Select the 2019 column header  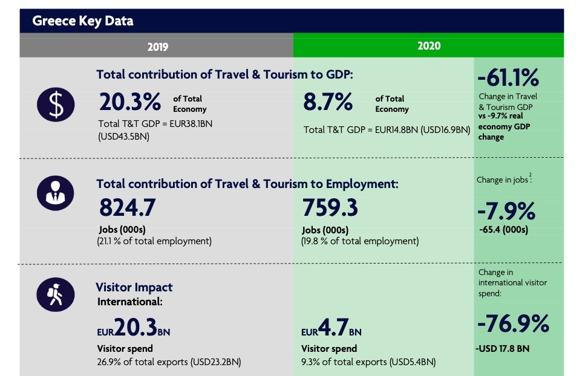click(157, 46)
